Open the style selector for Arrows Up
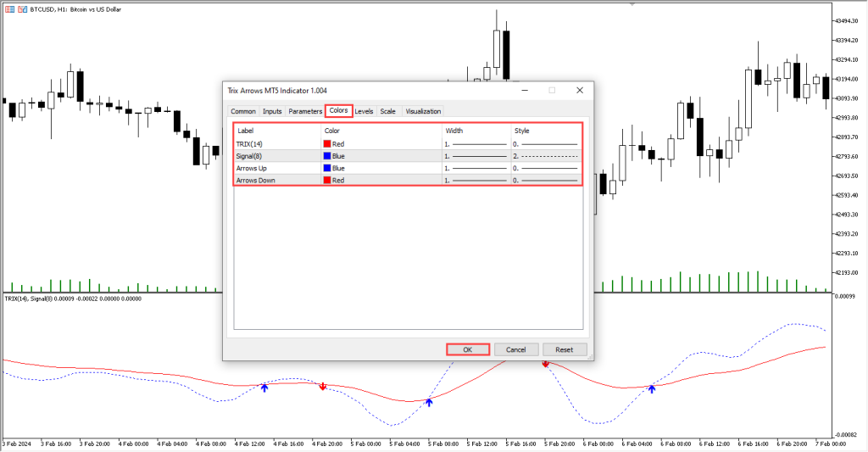 click(547, 169)
